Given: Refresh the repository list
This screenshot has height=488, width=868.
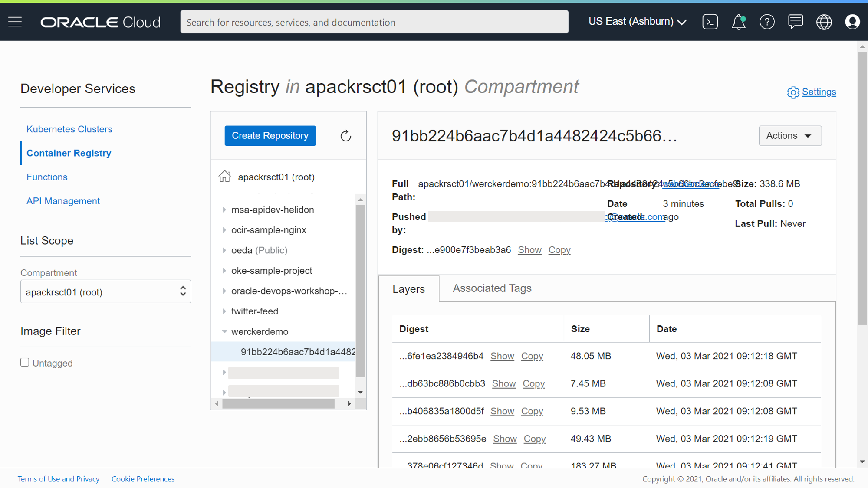Looking at the screenshot, I should [x=345, y=136].
